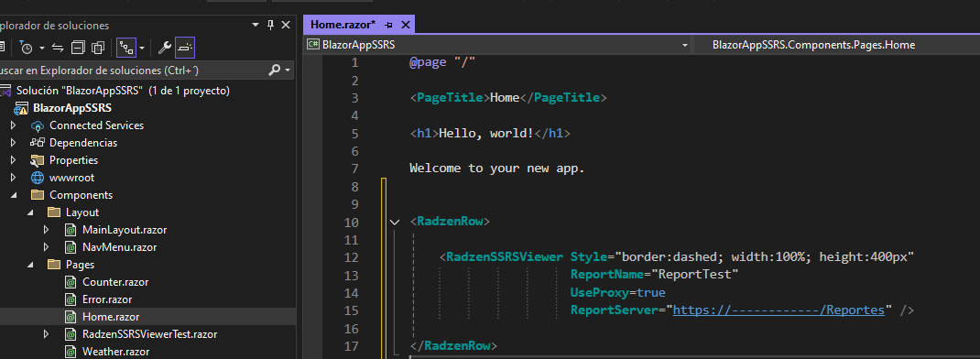Open search options dropdown arrow
Image resolution: width=980 pixels, height=359 pixels.
[x=288, y=71]
